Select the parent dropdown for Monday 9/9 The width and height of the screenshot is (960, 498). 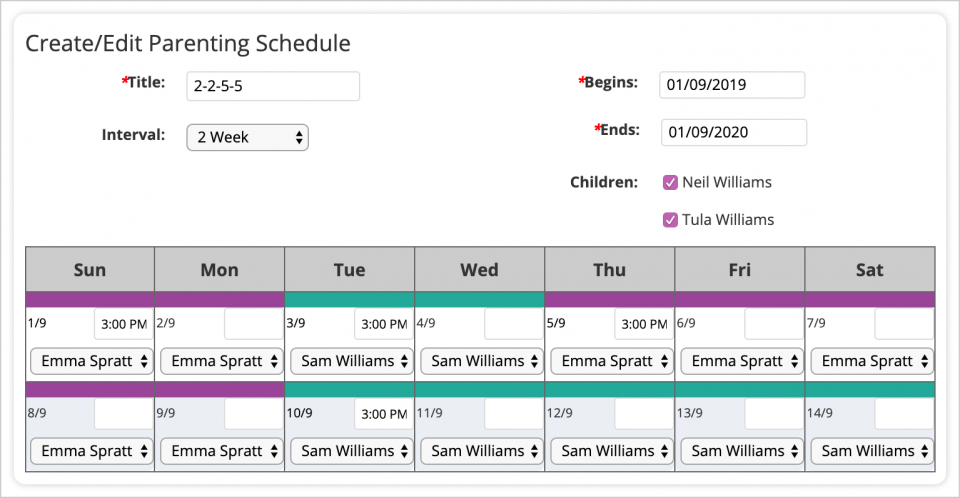(222, 451)
